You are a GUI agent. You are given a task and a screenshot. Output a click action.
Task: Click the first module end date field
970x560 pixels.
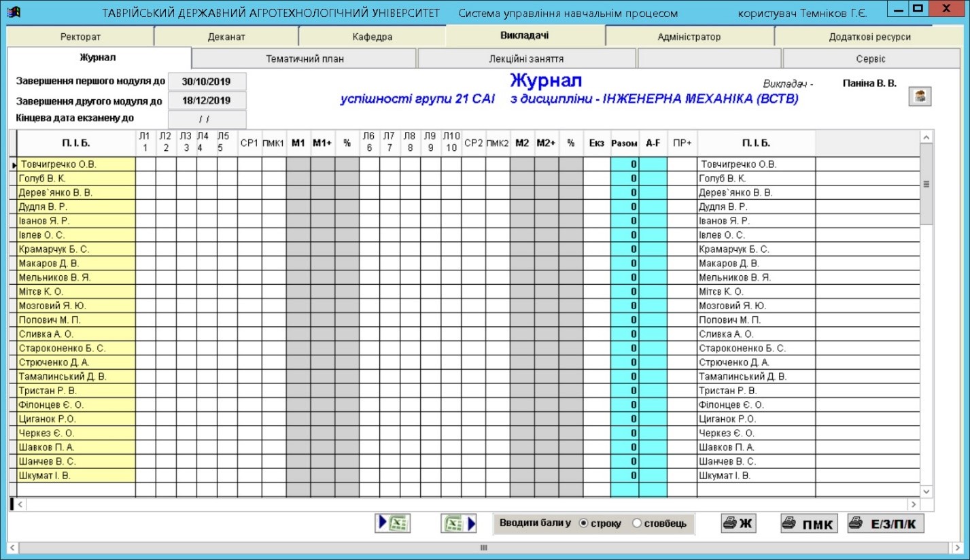(207, 82)
